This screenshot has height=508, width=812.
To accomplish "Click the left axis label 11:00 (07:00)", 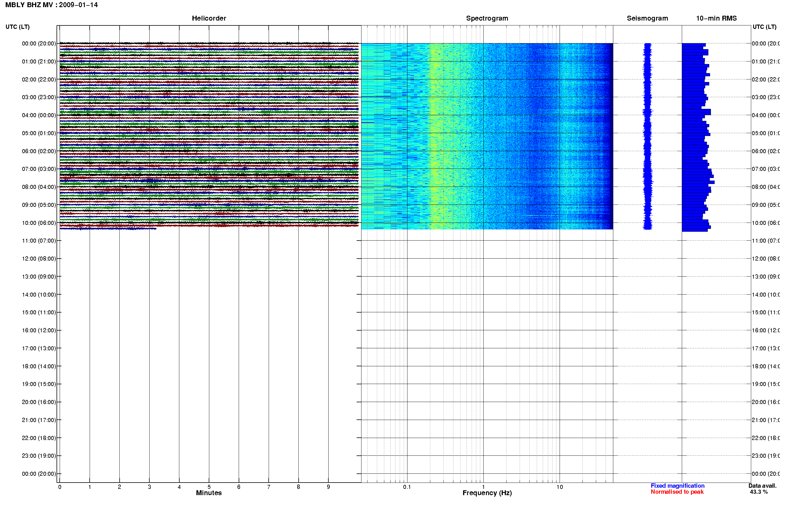I will (39, 241).
